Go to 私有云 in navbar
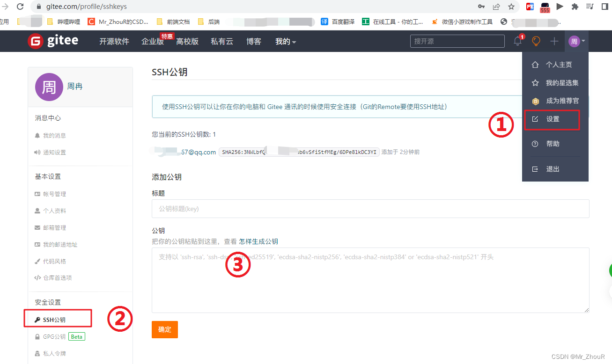The image size is (612, 364). pyautogui.click(x=222, y=42)
